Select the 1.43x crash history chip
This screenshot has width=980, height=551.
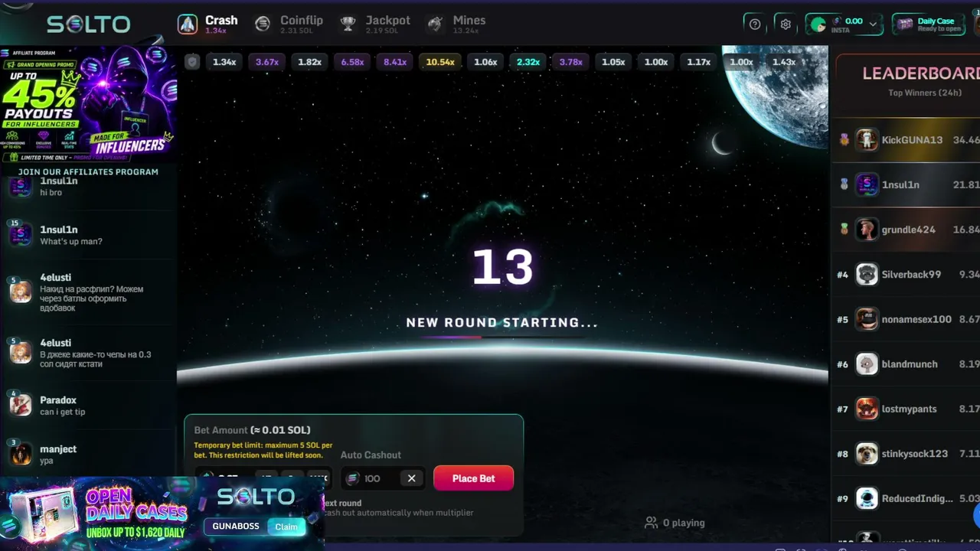point(784,62)
